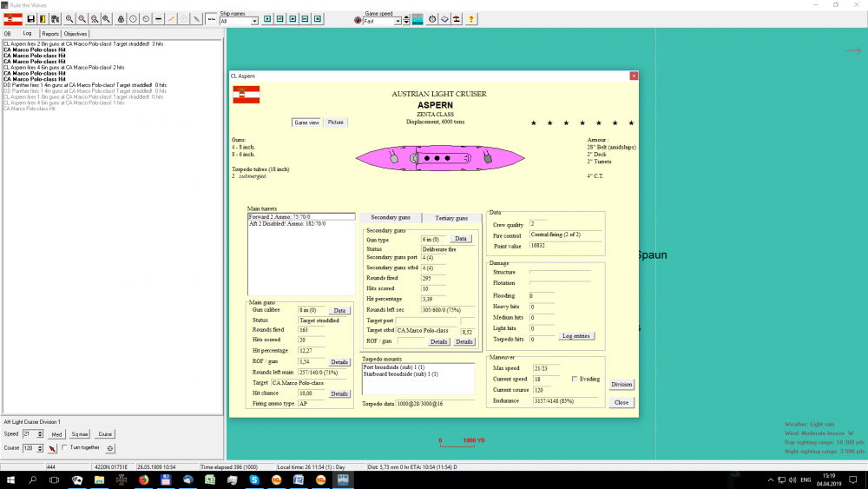Click the Game view button
Viewport: 868px width, 489px height.
[x=306, y=122]
